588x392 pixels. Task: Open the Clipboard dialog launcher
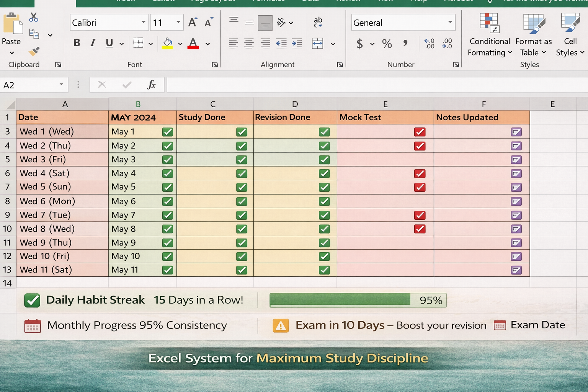[58, 65]
